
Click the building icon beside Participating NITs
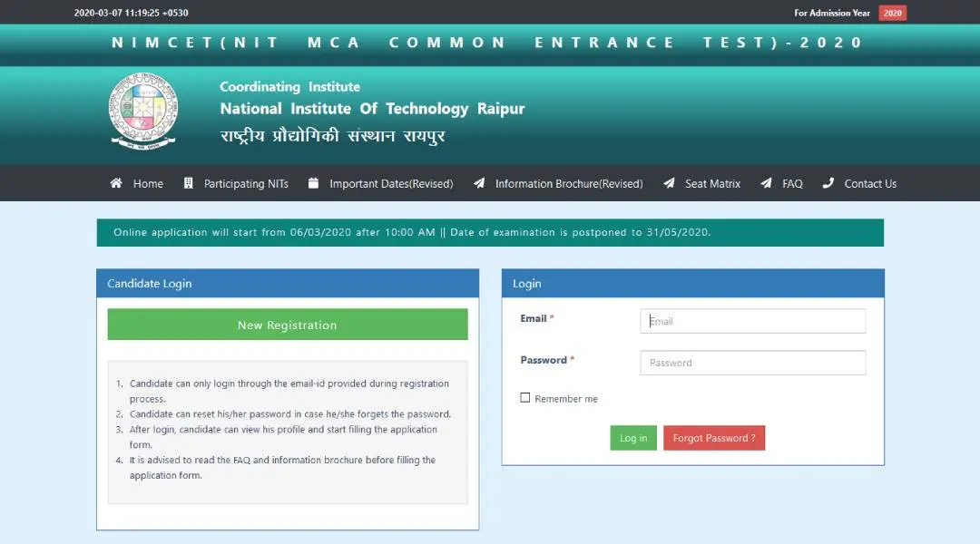coord(189,183)
